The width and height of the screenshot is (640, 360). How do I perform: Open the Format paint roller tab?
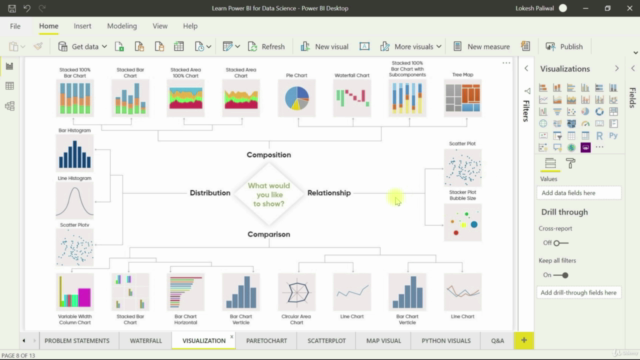tap(571, 164)
